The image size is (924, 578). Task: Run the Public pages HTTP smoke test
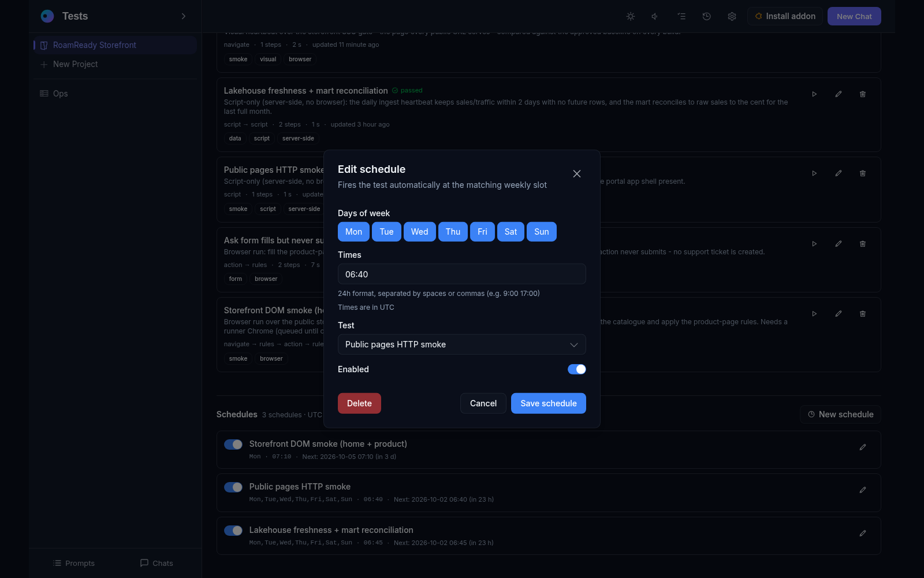pos(814,173)
